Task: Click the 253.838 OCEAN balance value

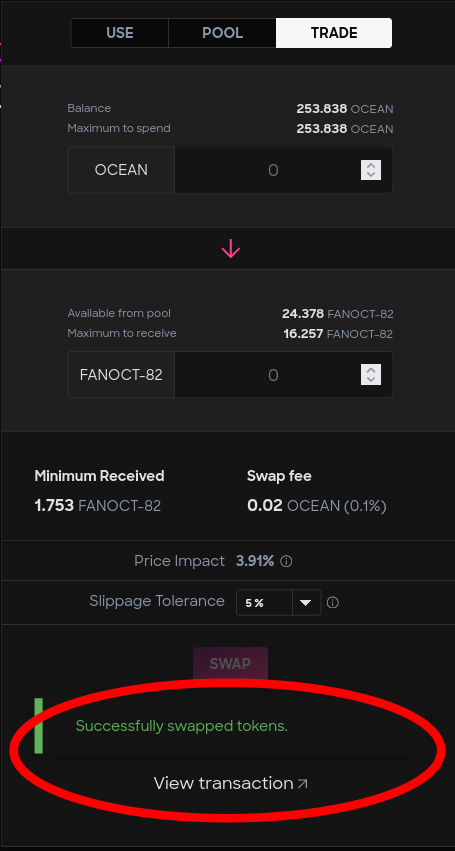Action: (x=345, y=109)
